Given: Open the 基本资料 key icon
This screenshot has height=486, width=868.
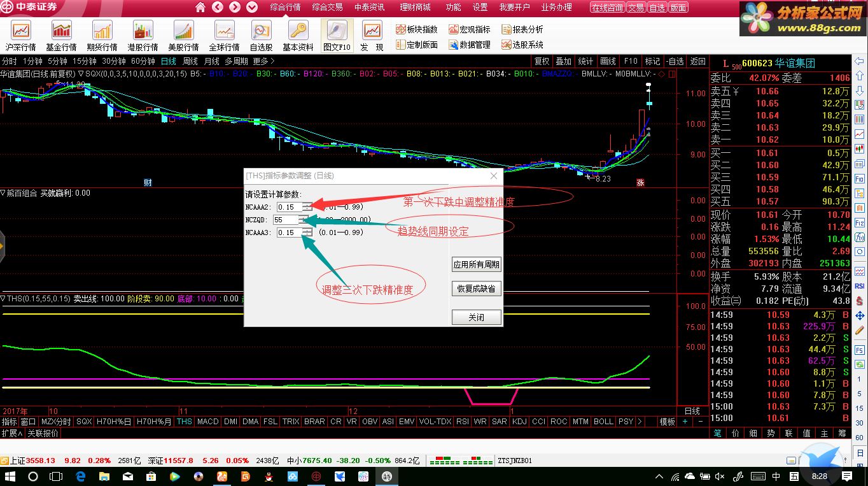Looking at the screenshot, I should click(x=298, y=36).
